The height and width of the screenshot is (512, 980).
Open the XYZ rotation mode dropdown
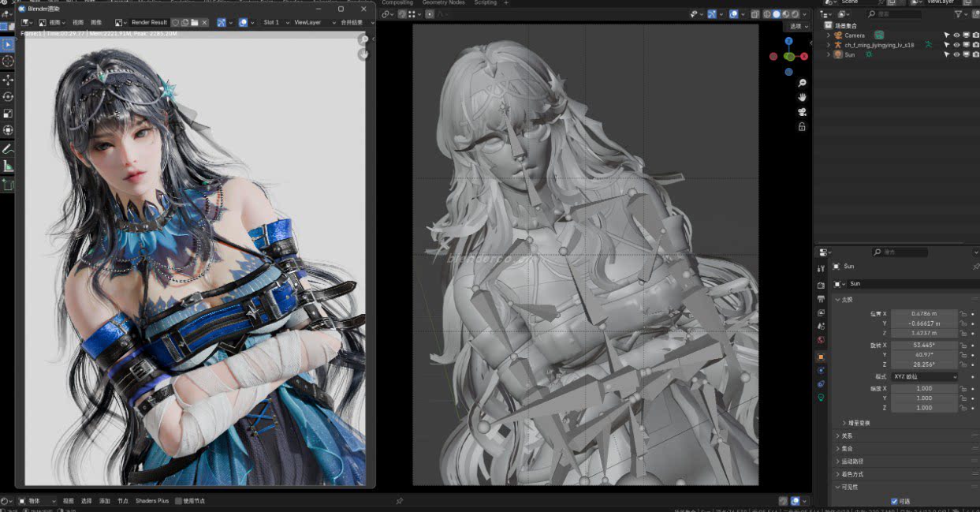click(925, 377)
